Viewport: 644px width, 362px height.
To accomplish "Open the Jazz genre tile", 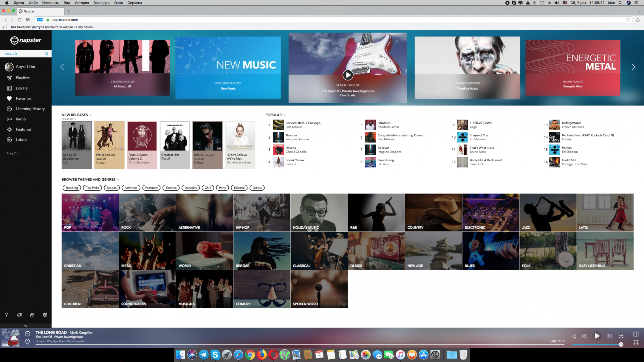I will [x=548, y=212].
